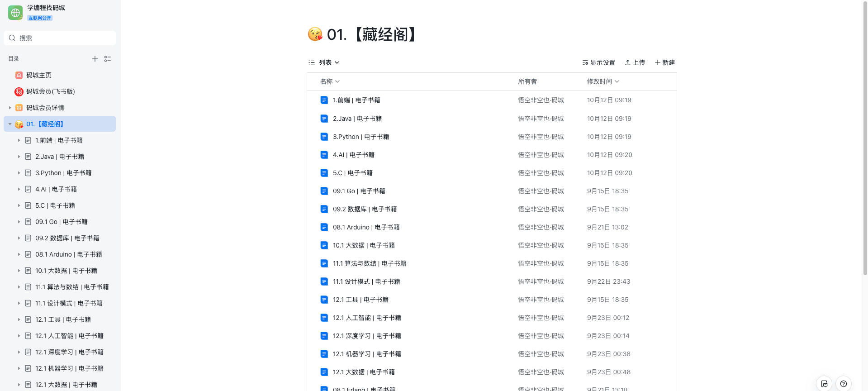The image size is (868, 391).
Task: Collapse the 01.【藏经阁】 tree node
Action: click(x=10, y=124)
